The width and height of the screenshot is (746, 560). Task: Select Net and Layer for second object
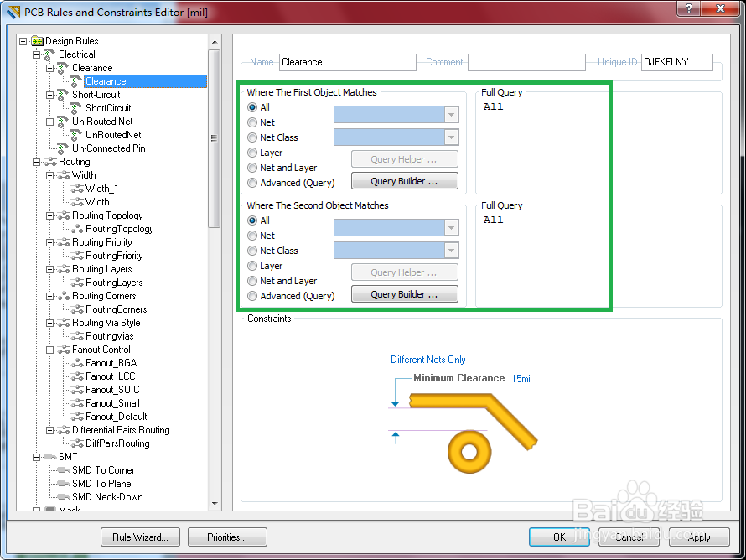tap(252, 281)
